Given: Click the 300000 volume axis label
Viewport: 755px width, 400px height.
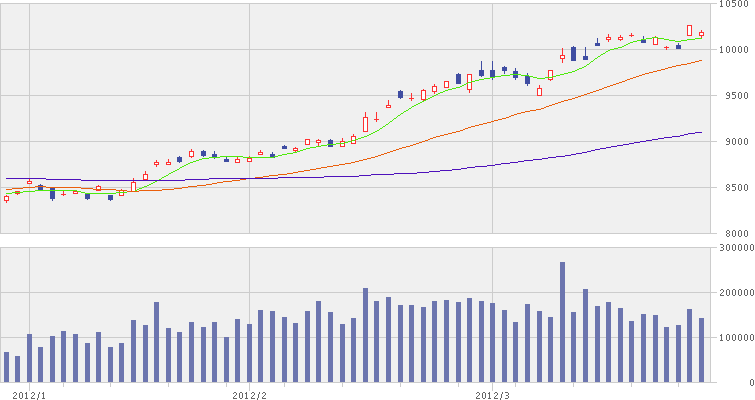Looking at the screenshot, I should pos(736,248).
